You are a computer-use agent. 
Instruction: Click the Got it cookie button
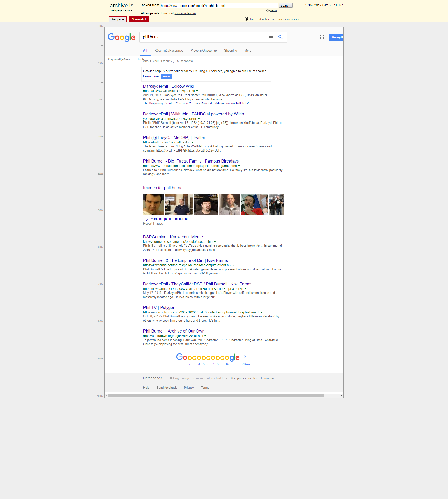click(166, 76)
